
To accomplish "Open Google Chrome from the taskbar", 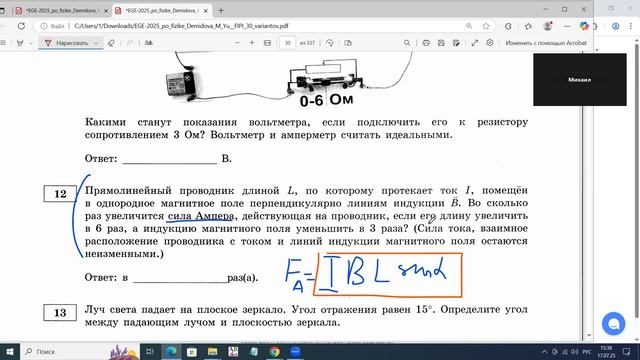I will pos(275,351).
